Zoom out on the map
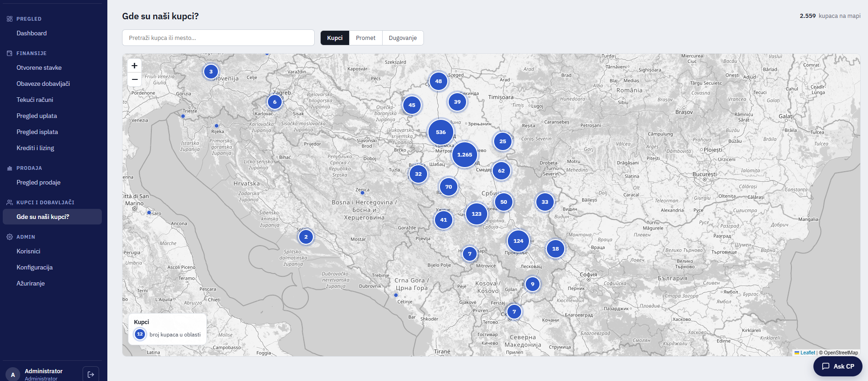The height and width of the screenshot is (381, 868). (134, 79)
